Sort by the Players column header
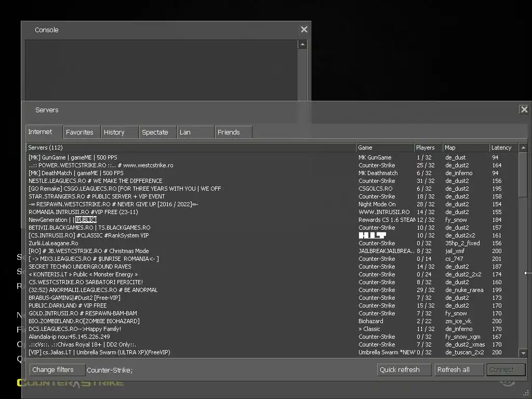Viewport: 532px width, 399px height. 428,148
